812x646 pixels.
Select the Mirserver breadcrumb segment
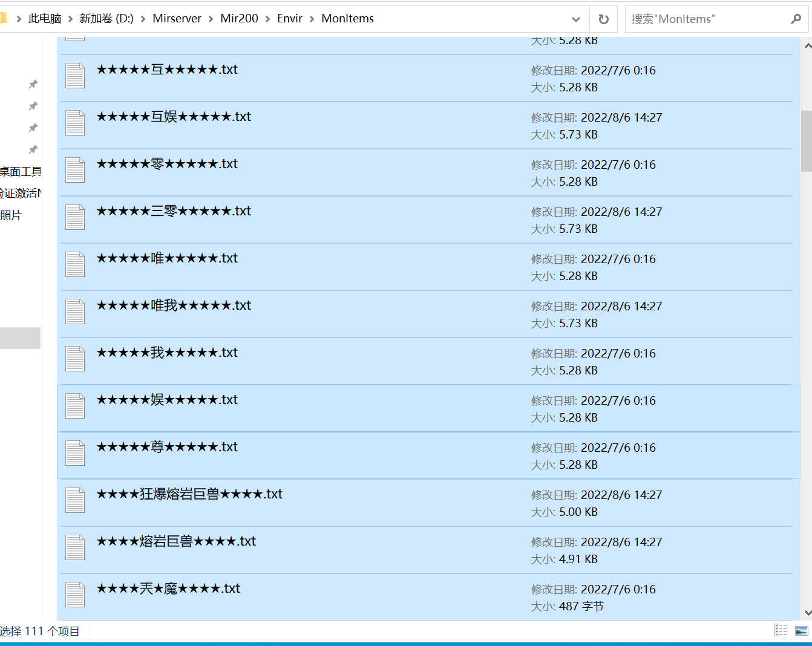pos(177,19)
